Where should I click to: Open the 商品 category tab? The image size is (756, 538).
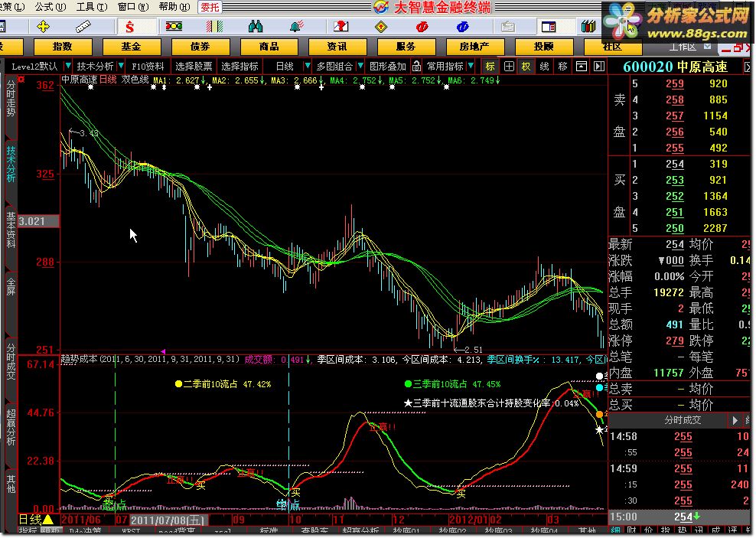pos(269,47)
